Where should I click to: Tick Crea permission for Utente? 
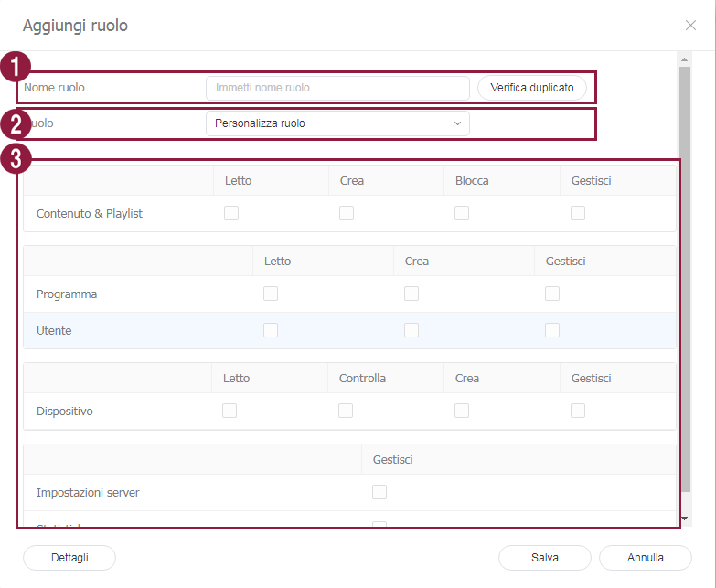[x=411, y=330]
